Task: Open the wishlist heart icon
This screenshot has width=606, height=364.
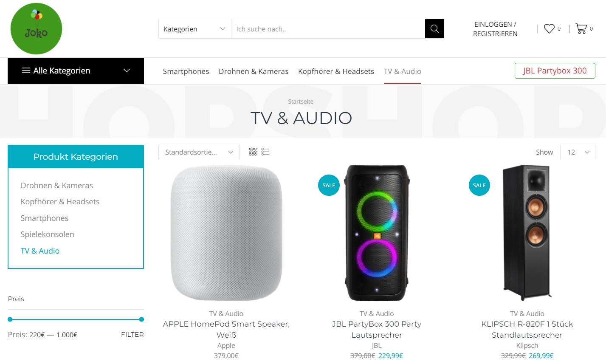Action: click(550, 28)
